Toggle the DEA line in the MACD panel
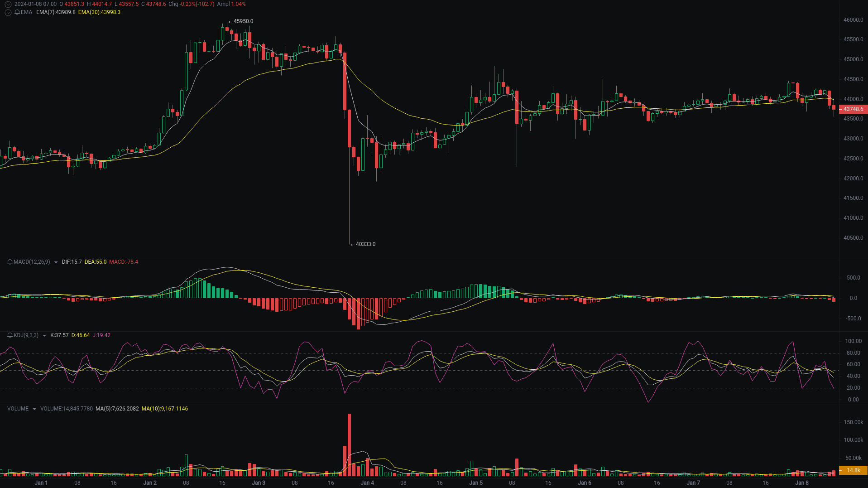868x488 pixels. pos(96,262)
